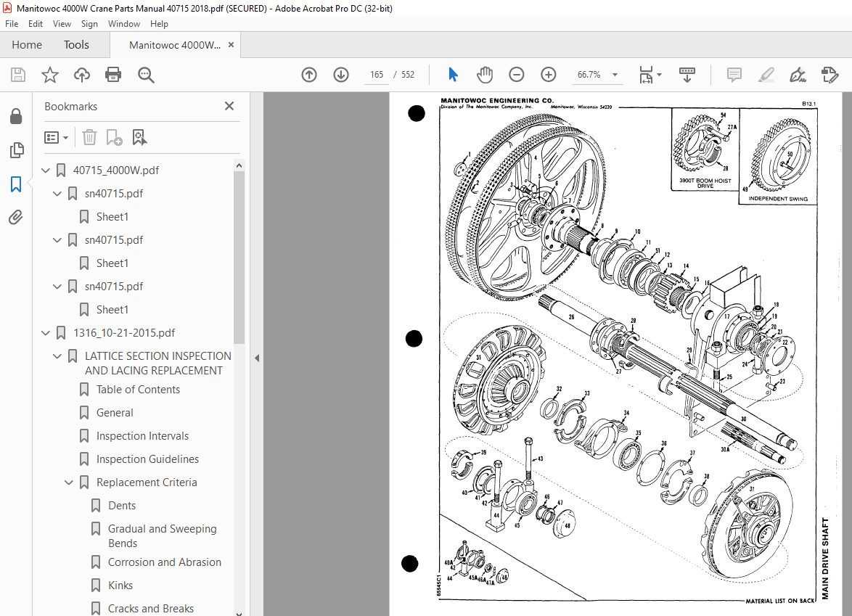Open the General bookmark
Viewport: 852px width, 616px height.
(x=115, y=413)
